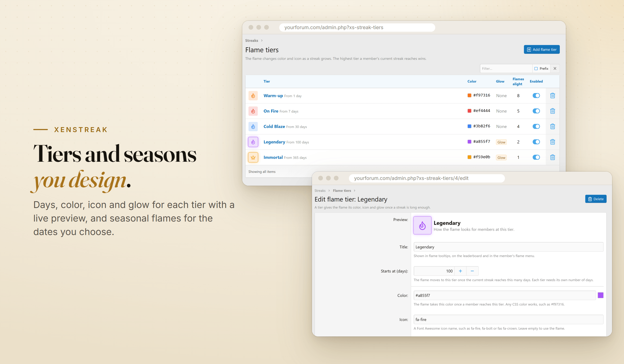Switch off the Immortal enabled toggle

pyautogui.click(x=536, y=157)
